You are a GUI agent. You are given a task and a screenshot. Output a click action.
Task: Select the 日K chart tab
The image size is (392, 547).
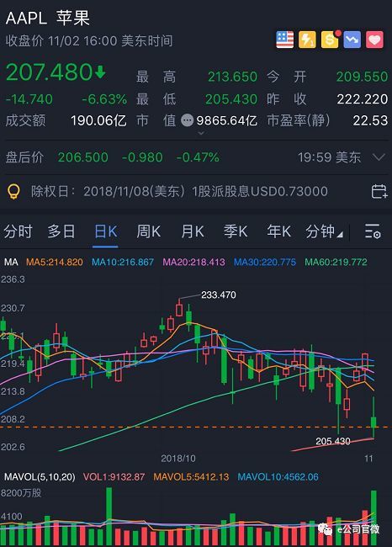[106, 231]
